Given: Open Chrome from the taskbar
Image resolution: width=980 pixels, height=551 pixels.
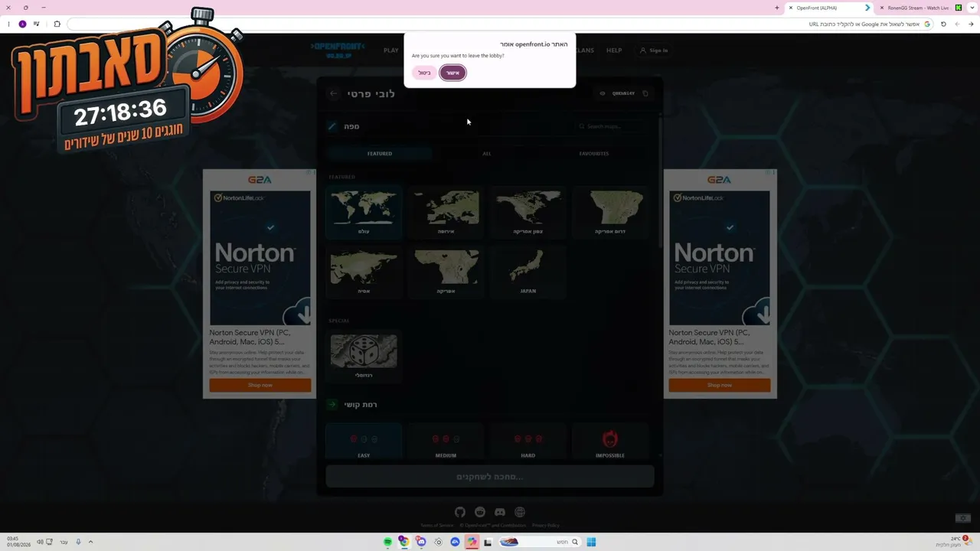Looking at the screenshot, I should tap(404, 542).
